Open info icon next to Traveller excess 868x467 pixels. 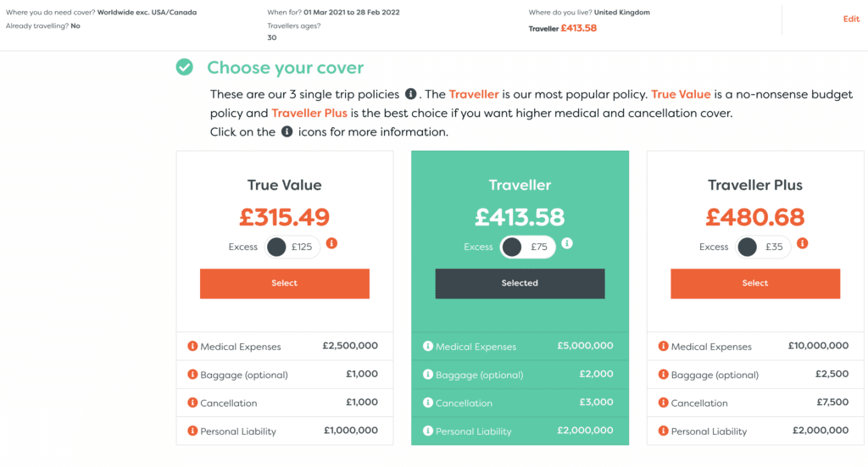[x=567, y=243]
